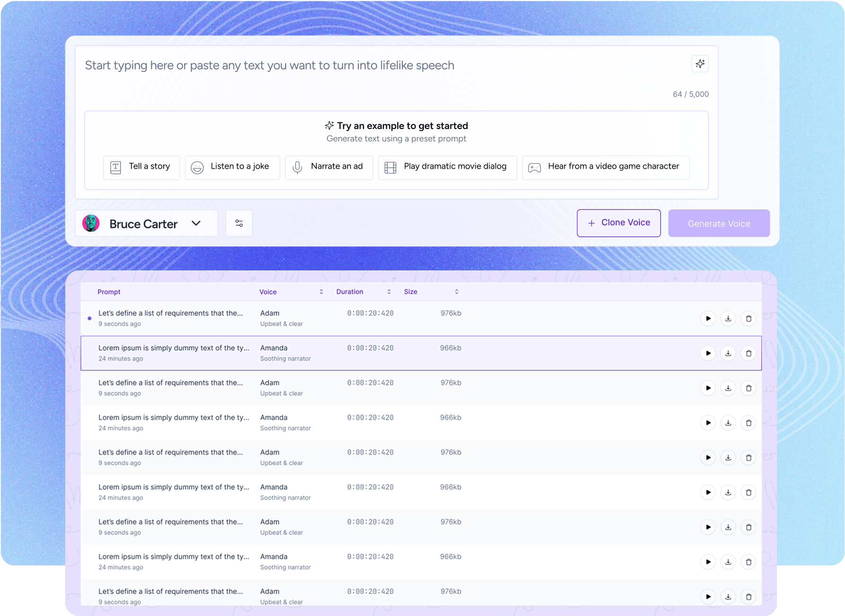This screenshot has width=845, height=616.
Task: Select Hear from a video game character
Action: 605,167
